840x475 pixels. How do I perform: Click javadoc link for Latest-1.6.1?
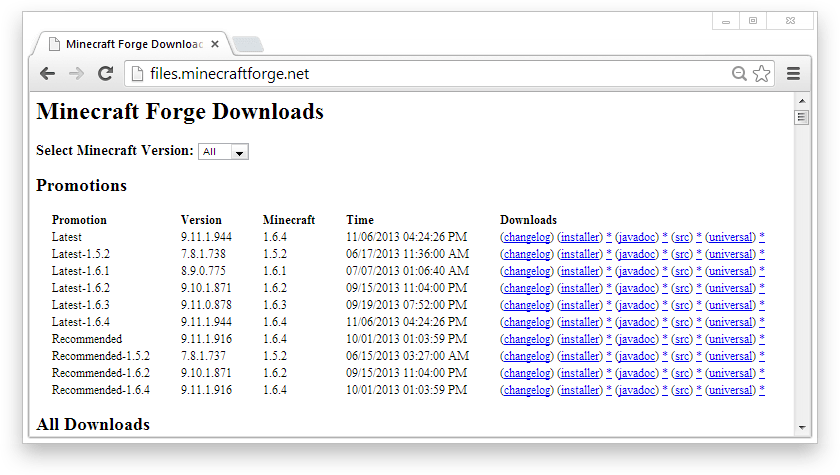click(x=637, y=272)
